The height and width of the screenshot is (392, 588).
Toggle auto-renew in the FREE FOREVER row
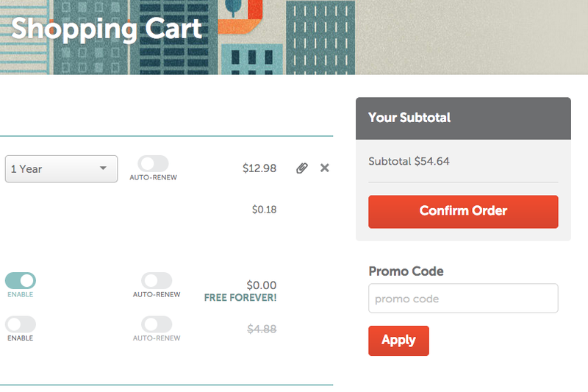coord(157,280)
